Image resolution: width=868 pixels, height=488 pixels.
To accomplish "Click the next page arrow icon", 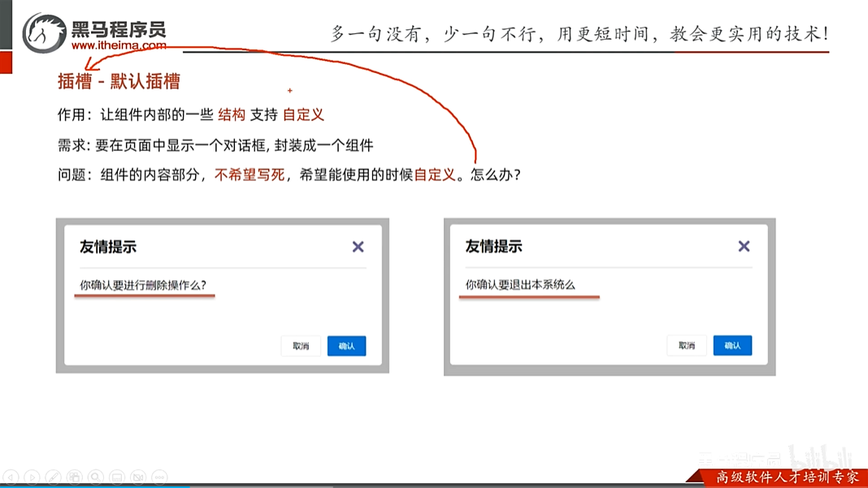I will point(33,477).
